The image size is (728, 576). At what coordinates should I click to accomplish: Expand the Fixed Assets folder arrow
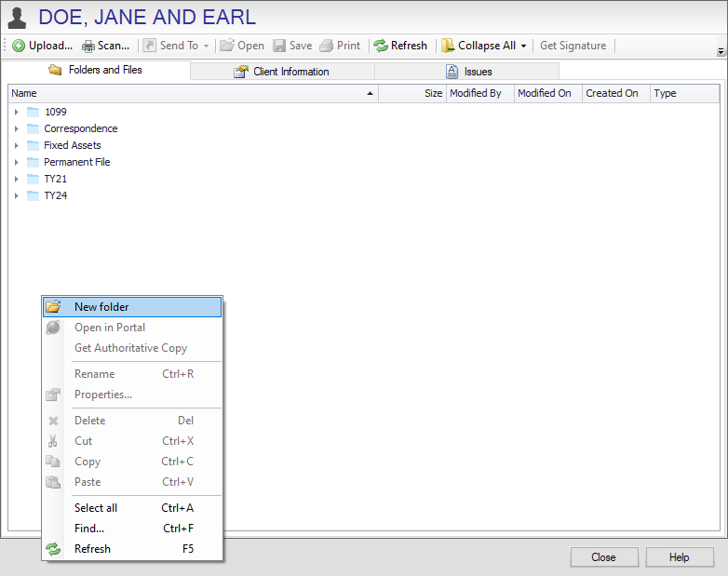tap(16, 145)
